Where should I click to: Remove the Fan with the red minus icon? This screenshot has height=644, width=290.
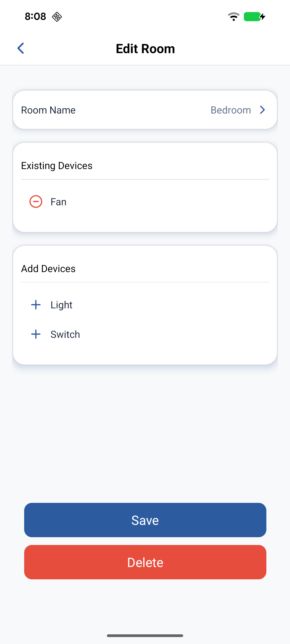coord(36,202)
